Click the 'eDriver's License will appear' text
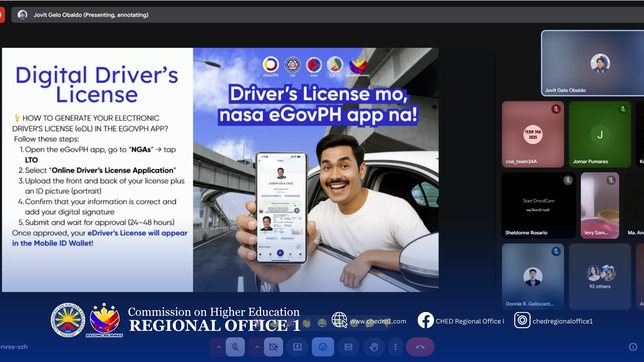The width and height of the screenshot is (644, 362). [x=137, y=233]
